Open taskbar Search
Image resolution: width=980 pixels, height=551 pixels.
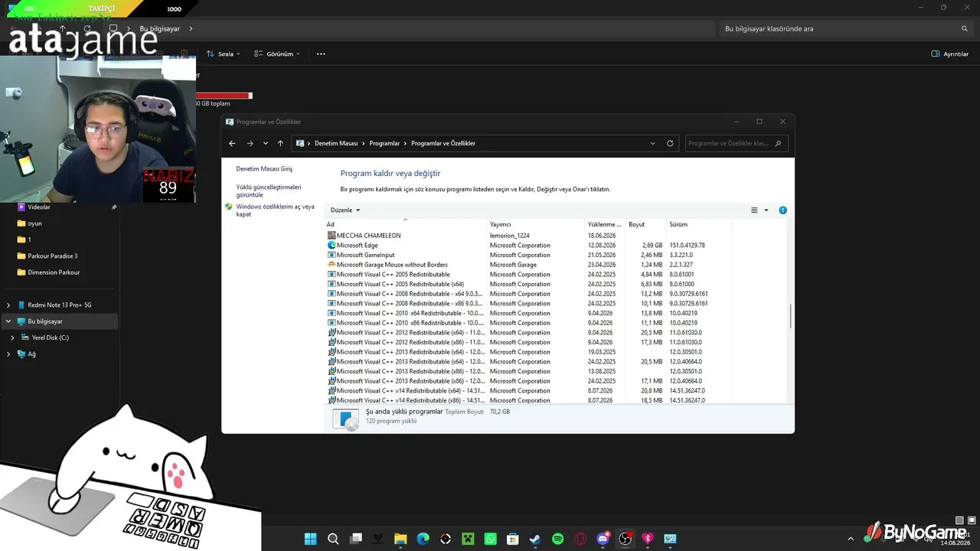(x=333, y=539)
